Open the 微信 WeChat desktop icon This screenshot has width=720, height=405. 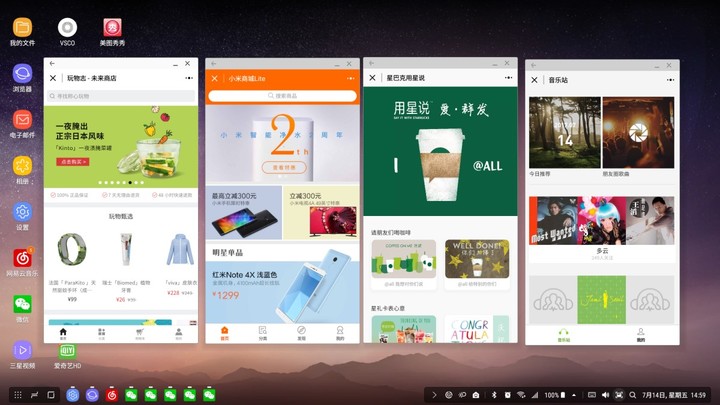click(x=22, y=304)
